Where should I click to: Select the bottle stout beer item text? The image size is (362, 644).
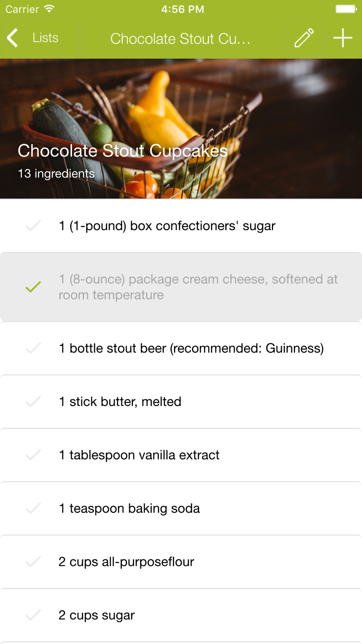[191, 348]
